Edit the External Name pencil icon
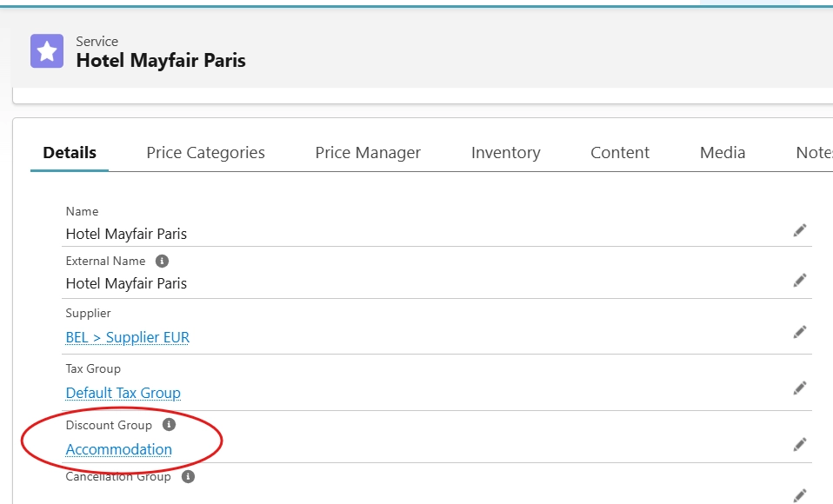The image size is (833, 504). coord(800,280)
